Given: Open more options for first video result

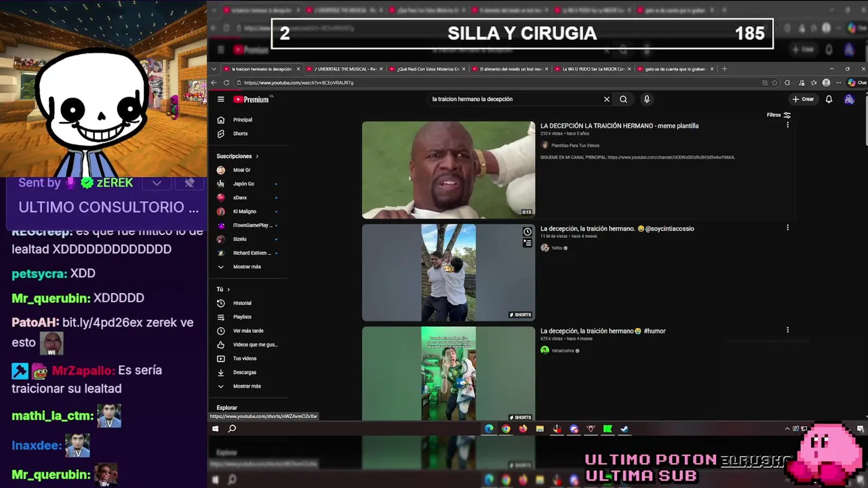Looking at the screenshot, I should click(787, 125).
